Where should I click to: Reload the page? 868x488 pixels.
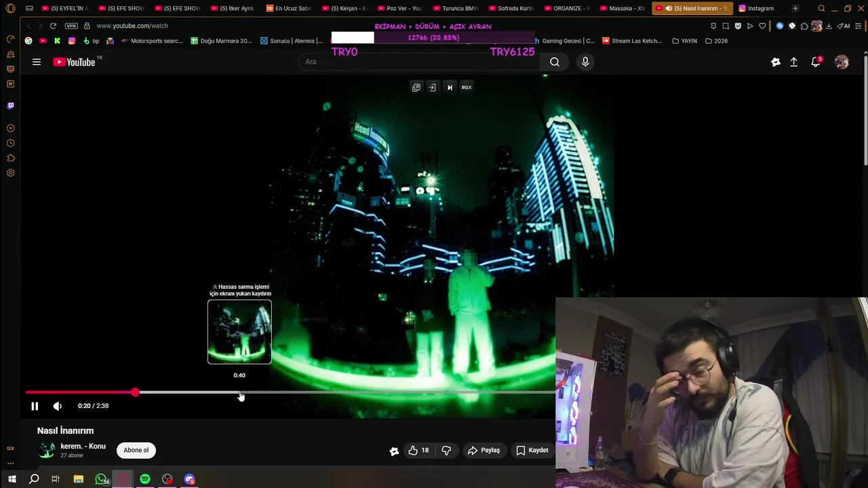pyautogui.click(x=53, y=26)
